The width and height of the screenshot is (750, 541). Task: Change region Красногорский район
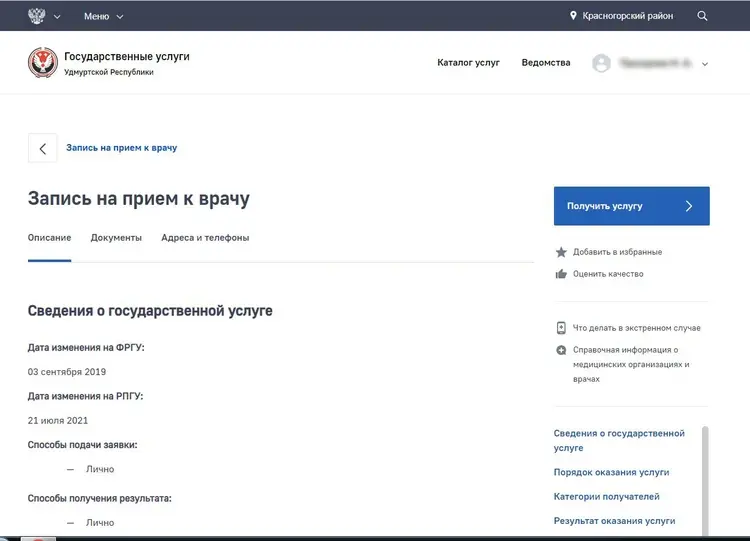pyautogui.click(x=628, y=16)
